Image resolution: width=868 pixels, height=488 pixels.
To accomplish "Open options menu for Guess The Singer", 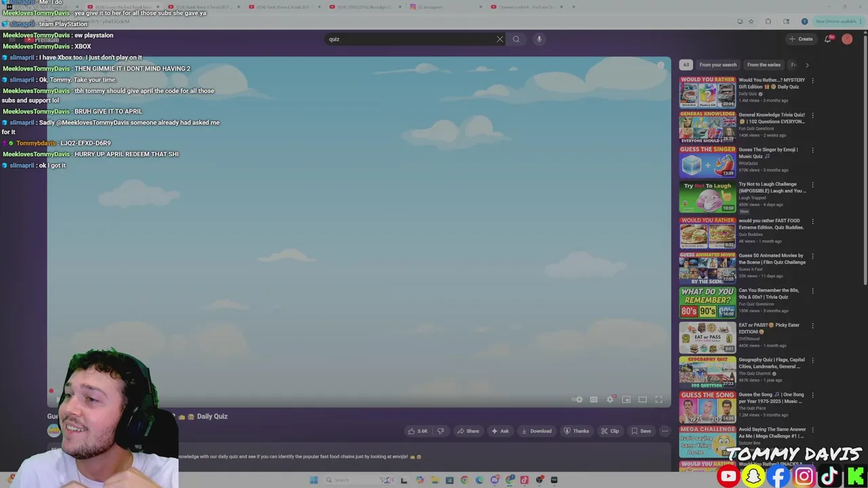I will click(812, 150).
